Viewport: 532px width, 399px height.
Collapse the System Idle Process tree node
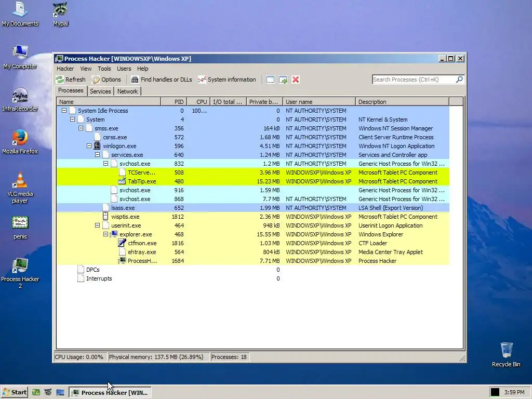pyautogui.click(x=64, y=111)
